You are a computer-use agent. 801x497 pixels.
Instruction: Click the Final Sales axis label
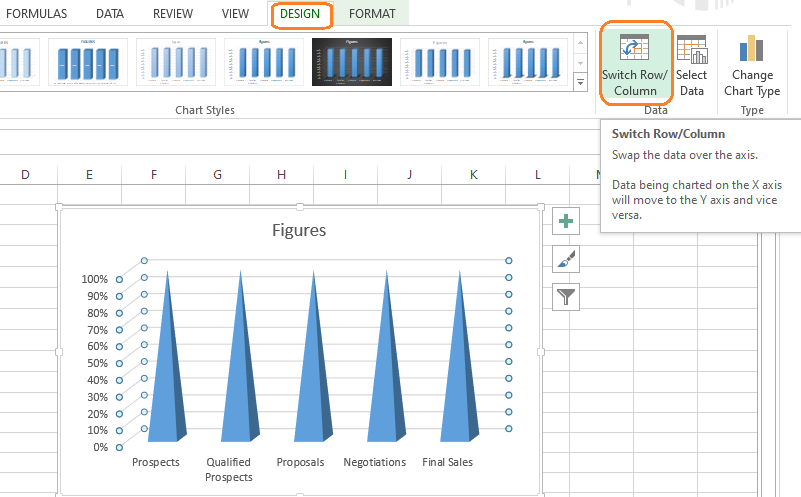pyautogui.click(x=447, y=462)
